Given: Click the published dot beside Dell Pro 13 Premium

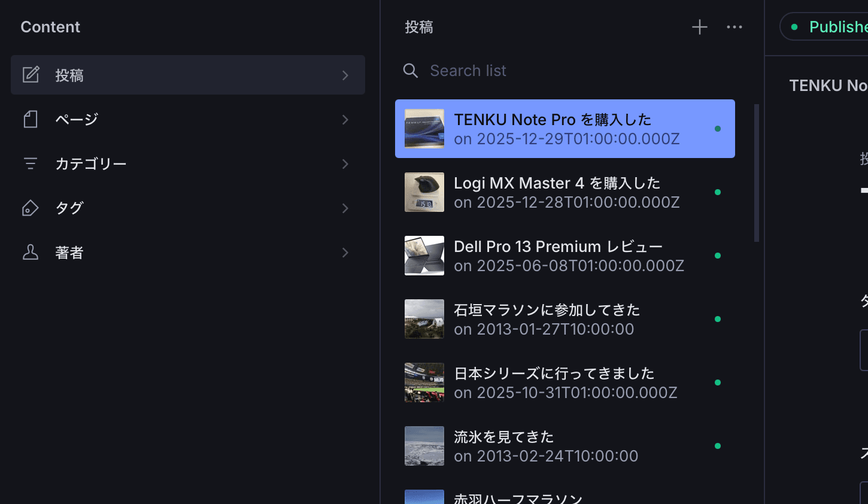Looking at the screenshot, I should coord(718,256).
